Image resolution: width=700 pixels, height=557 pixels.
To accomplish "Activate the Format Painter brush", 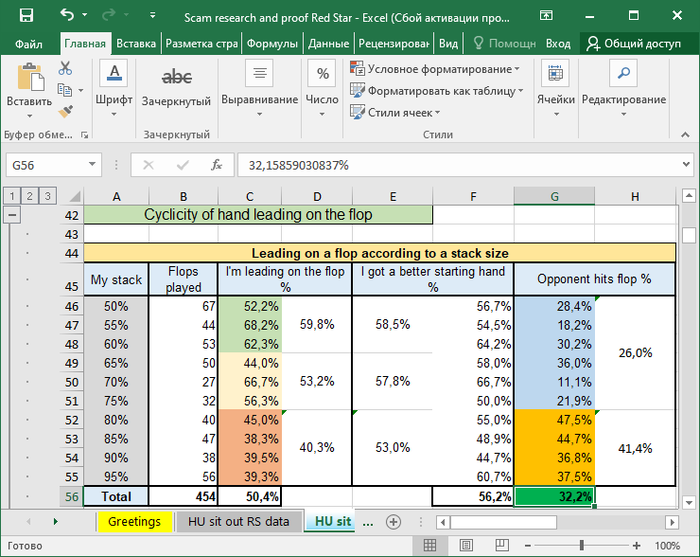I will click(66, 111).
